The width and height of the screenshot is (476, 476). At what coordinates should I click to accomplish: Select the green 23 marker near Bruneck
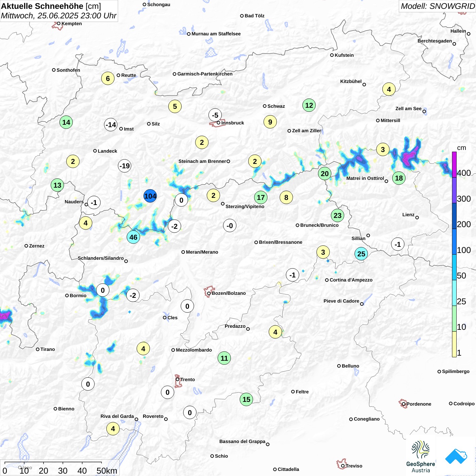pyautogui.click(x=337, y=215)
